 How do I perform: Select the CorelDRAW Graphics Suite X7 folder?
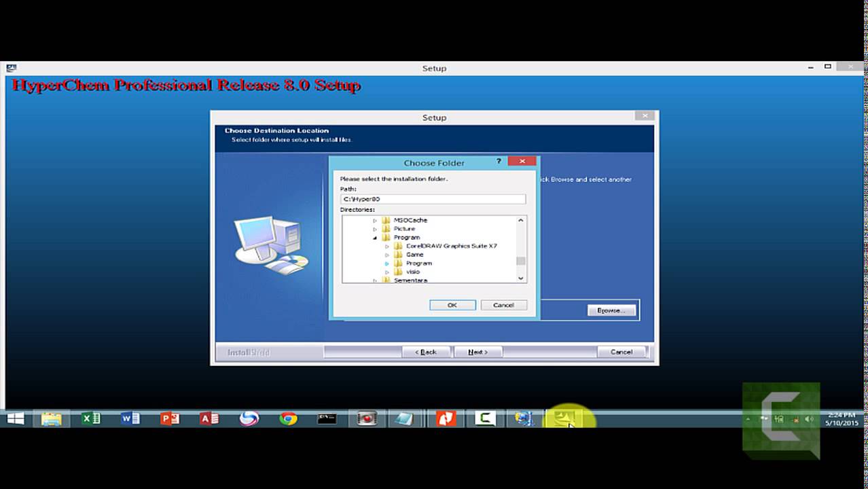click(451, 246)
